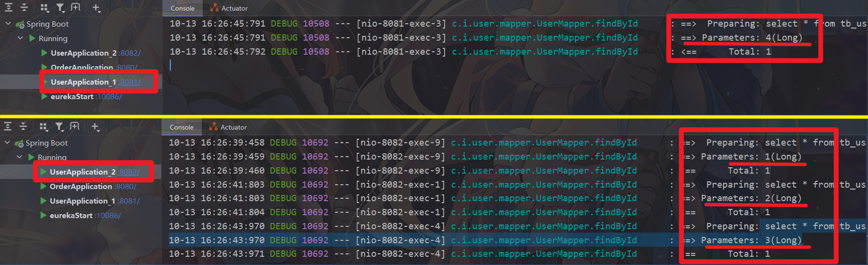Select Console tab in bottom panel
The width and height of the screenshot is (868, 265).
pyautogui.click(x=181, y=127)
